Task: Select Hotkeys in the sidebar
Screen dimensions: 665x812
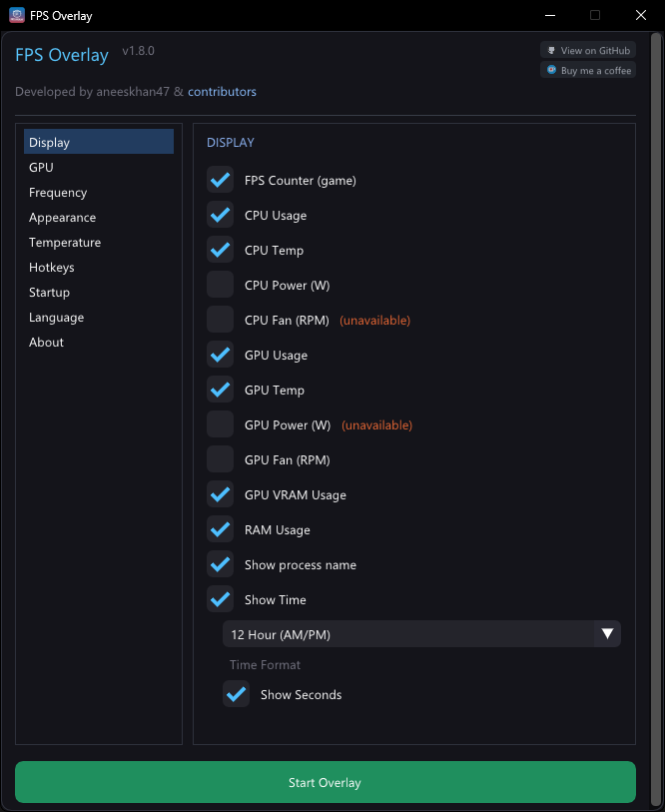Action: tap(99, 267)
